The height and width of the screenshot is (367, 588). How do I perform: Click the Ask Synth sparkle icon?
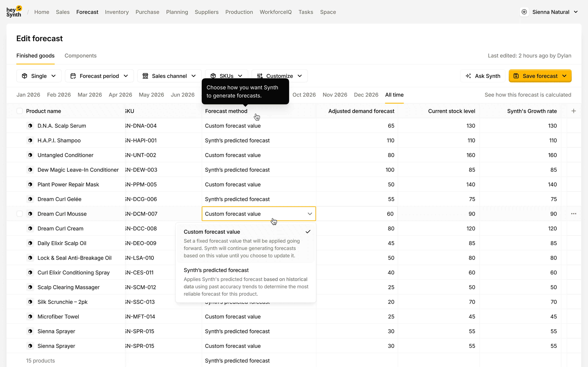pyautogui.click(x=468, y=76)
